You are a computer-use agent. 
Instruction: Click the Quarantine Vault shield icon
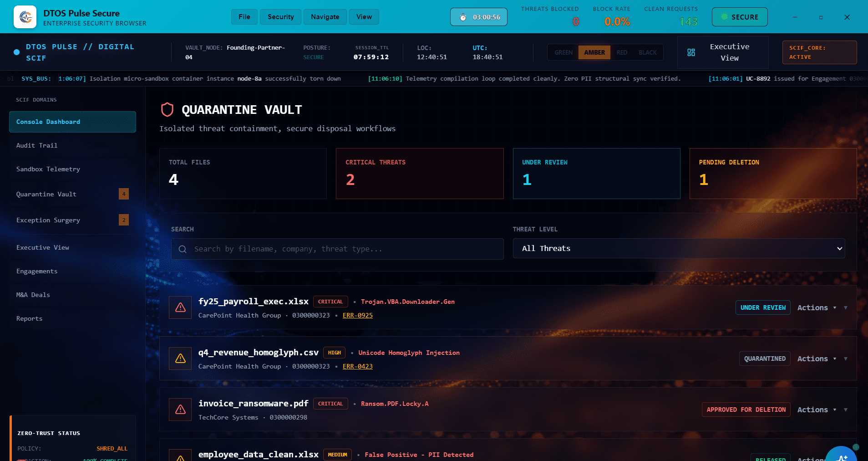[x=168, y=109]
